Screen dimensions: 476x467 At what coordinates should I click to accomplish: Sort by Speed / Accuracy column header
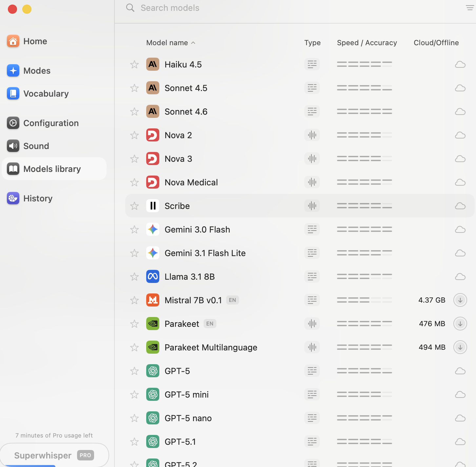coord(367,43)
